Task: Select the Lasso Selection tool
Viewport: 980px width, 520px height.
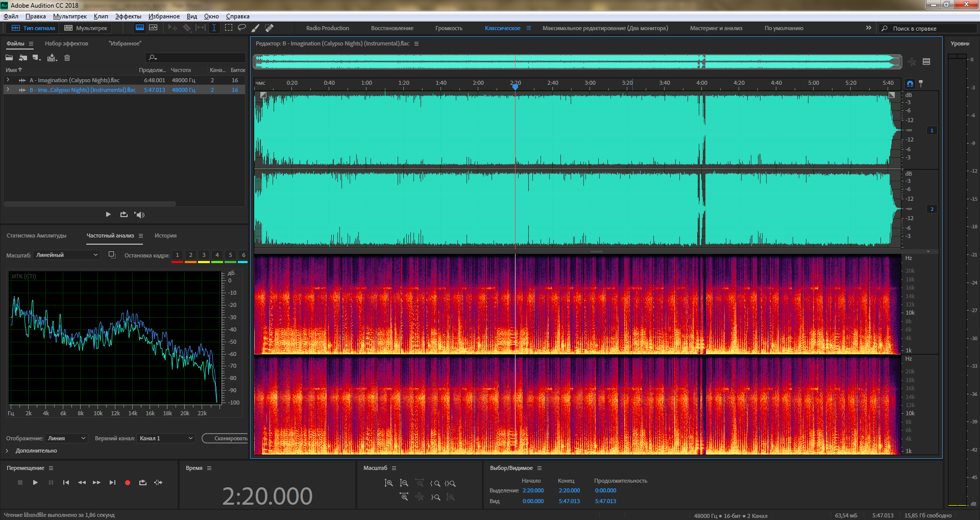Action: click(x=242, y=28)
